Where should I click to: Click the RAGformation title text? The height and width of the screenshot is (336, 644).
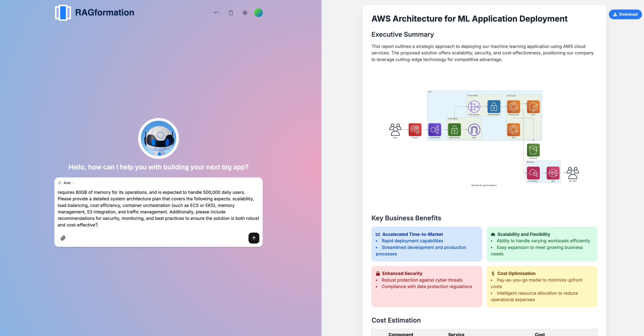[105, 13]
